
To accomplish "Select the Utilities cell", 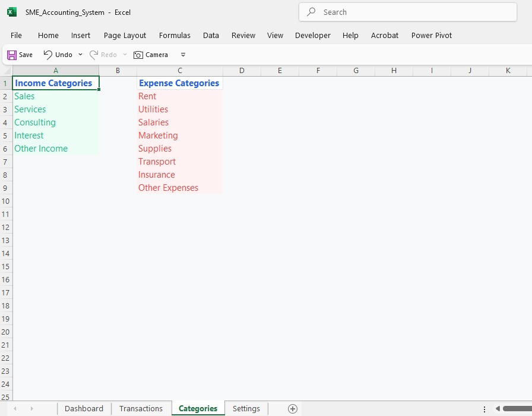I will pyautogui.click(x=180, y=109).
